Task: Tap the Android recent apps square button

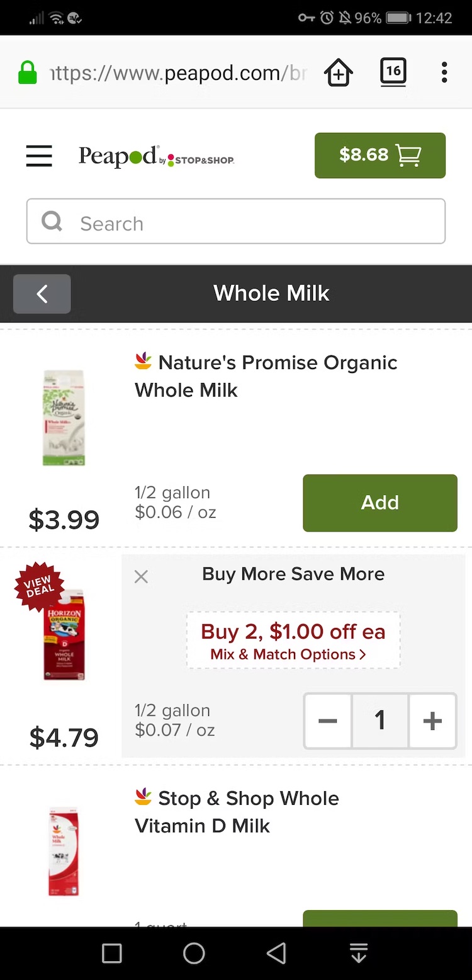Action: [x=112, y=954]
